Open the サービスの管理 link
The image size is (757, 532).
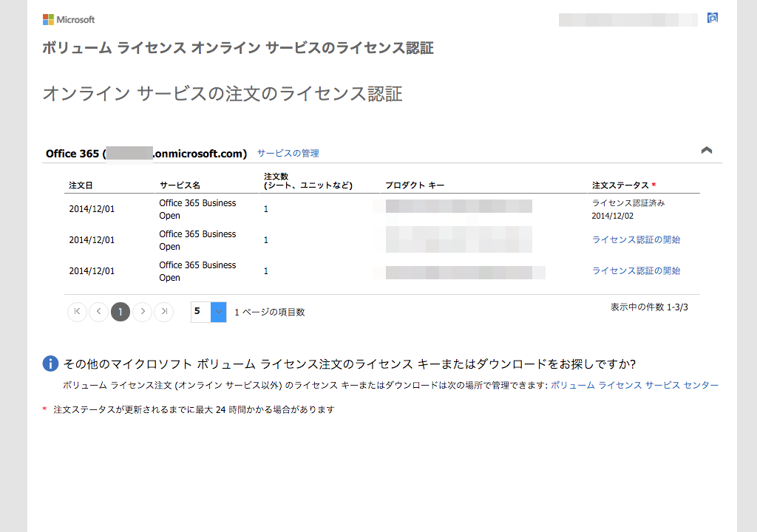[288, 153]
